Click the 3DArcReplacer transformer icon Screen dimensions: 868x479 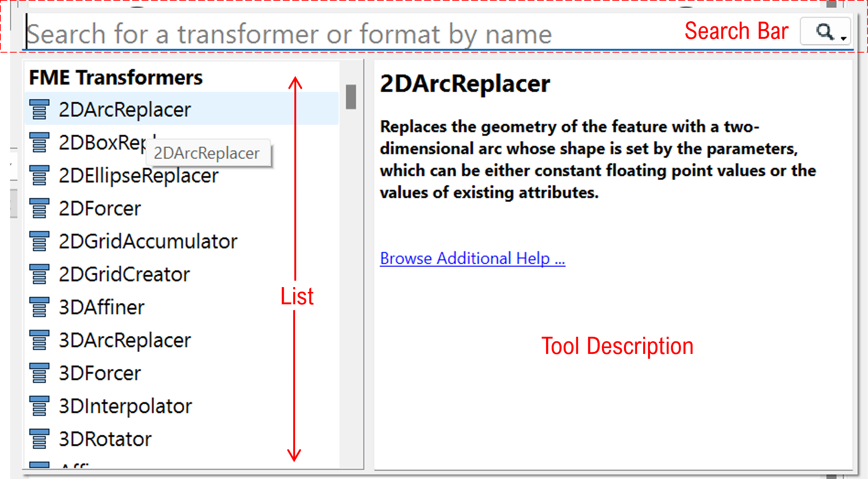39,340
